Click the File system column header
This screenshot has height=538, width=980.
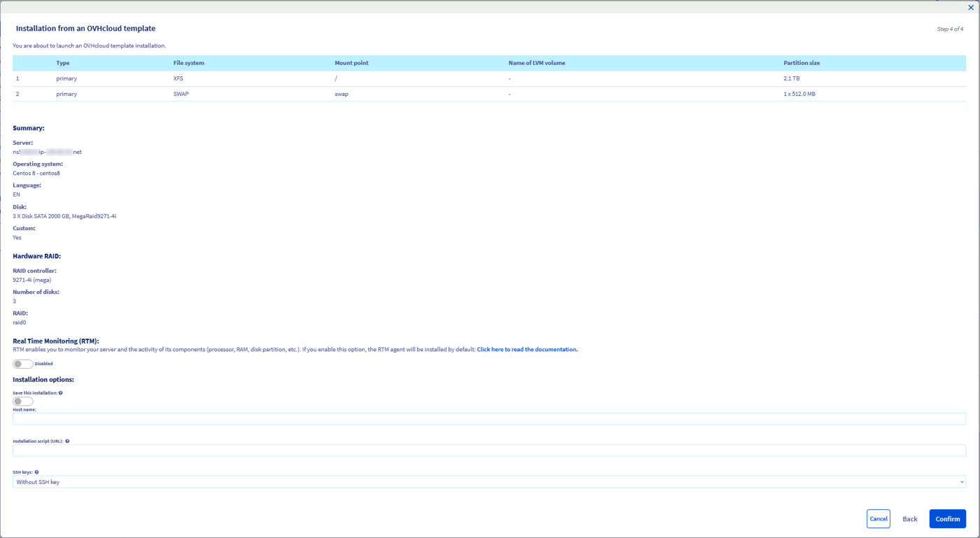(x=189, y=63)
